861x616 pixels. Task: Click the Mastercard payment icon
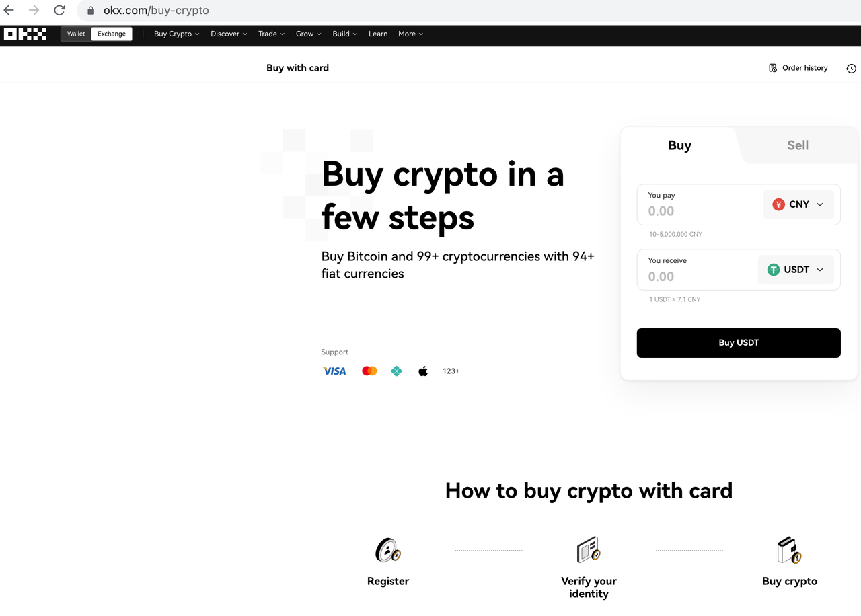point(369,371)
